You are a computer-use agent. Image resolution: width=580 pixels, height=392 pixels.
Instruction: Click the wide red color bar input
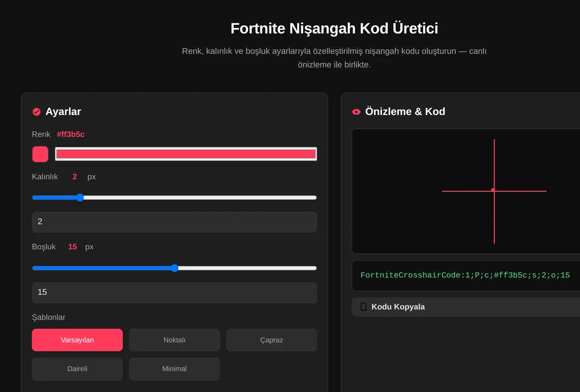click(186, 154)
